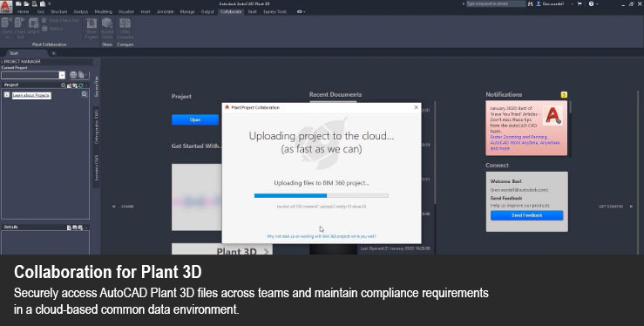Click the green refresh icon in Project header

80,85
